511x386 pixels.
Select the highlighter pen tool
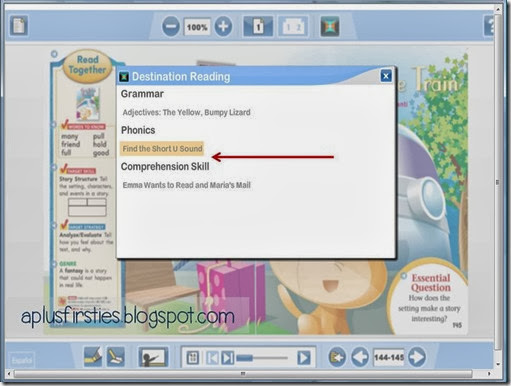93,357
